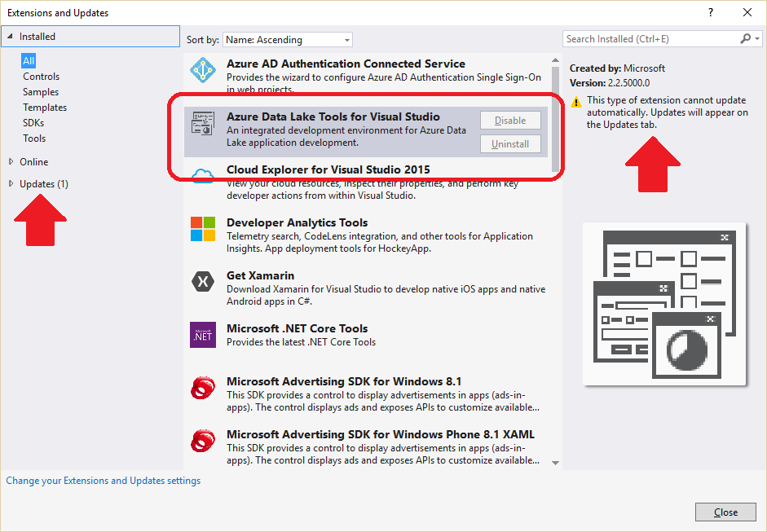This screenshot has height=532, width=767.
Task: Click the extension list scroll up arrow
Action: tap(555, 59)
